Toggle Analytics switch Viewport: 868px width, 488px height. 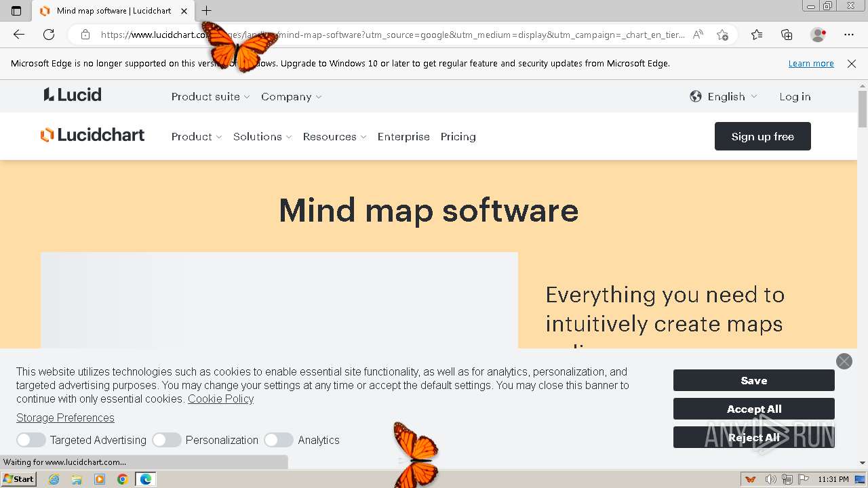tap(279, 440)
